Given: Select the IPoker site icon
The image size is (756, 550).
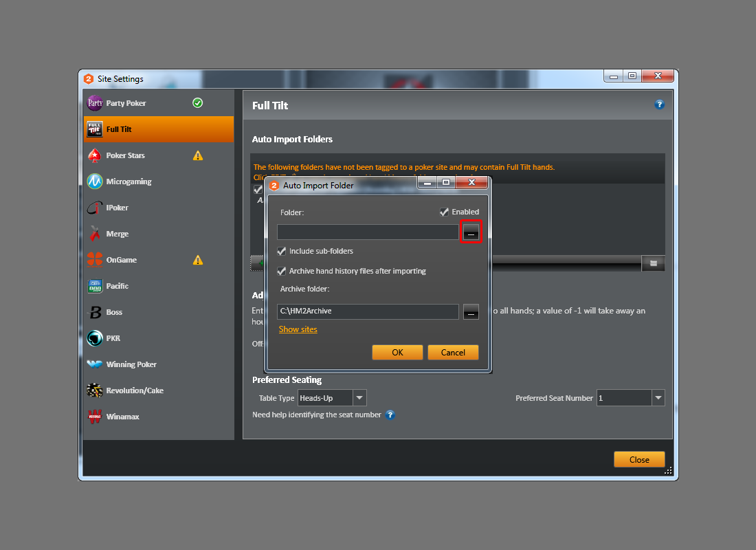Looking at the screenshot, I should click(x=95, y=208).
